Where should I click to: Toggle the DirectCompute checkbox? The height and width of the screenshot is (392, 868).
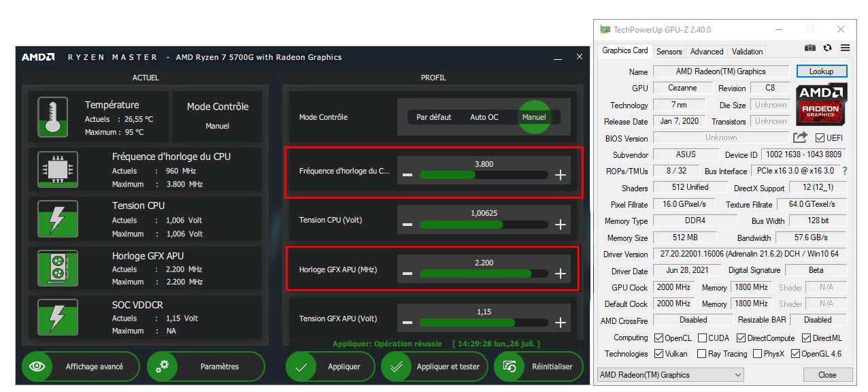741,338
